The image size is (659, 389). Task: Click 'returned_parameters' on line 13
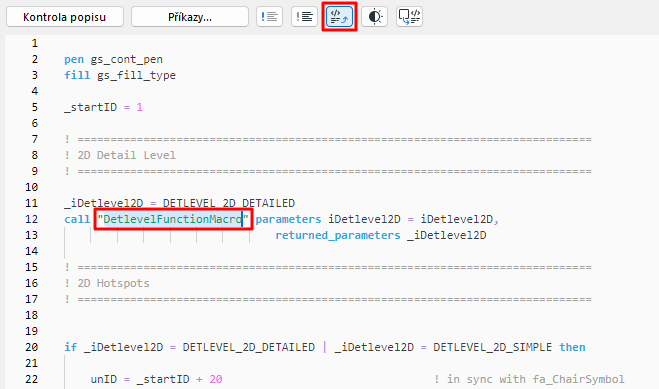tap(338, 235)
